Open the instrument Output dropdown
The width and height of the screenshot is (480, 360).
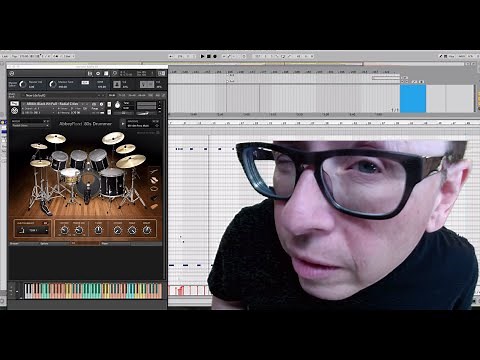click(37, 109)
